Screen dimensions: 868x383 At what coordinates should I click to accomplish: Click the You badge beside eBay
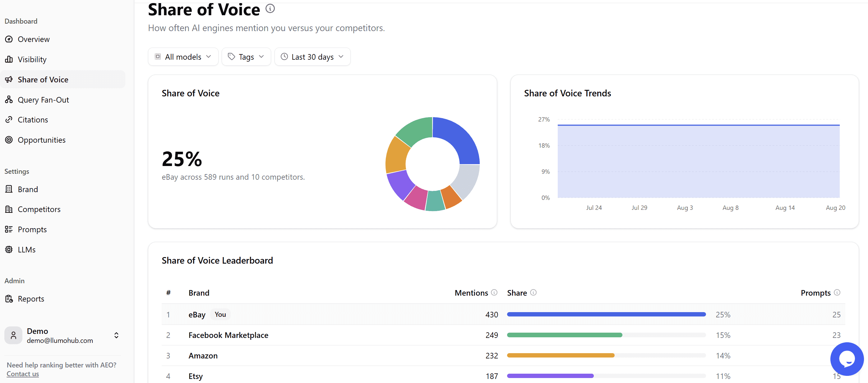[x=220, y=315]
